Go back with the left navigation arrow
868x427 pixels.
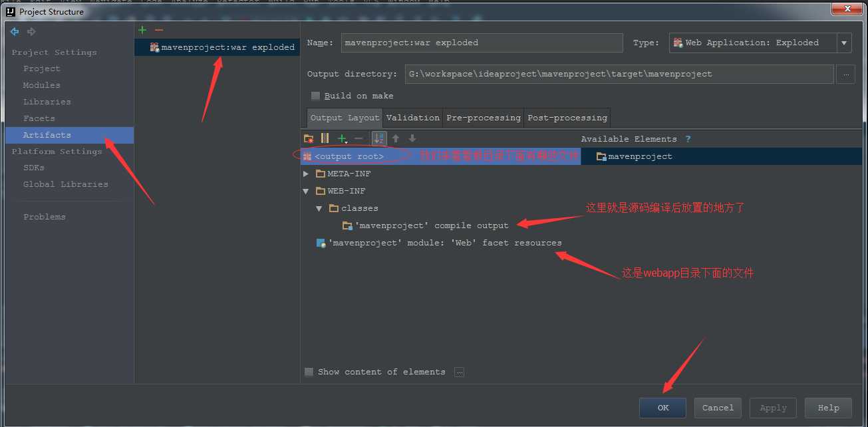point(15,31)
